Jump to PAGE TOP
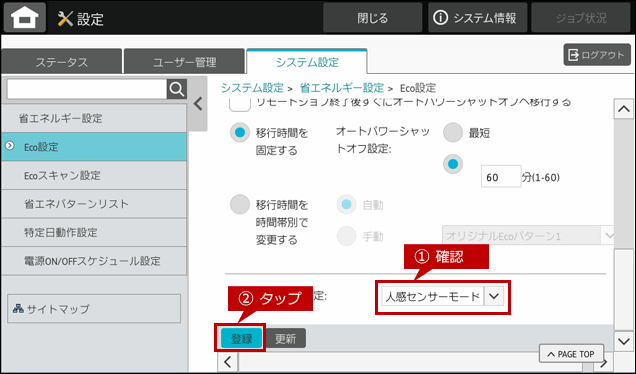 571,354
